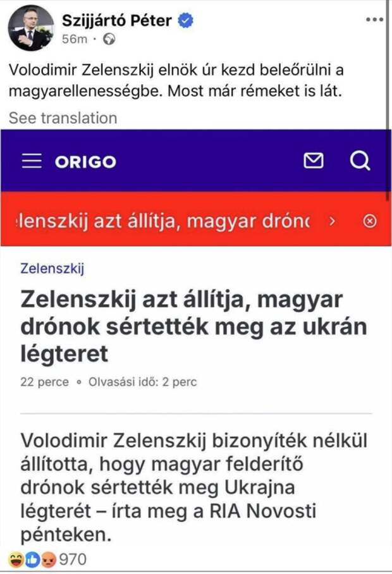The image size is (392, 574).
Task: Open Szijjártó Péter's profile name
Action: [117, 21]
